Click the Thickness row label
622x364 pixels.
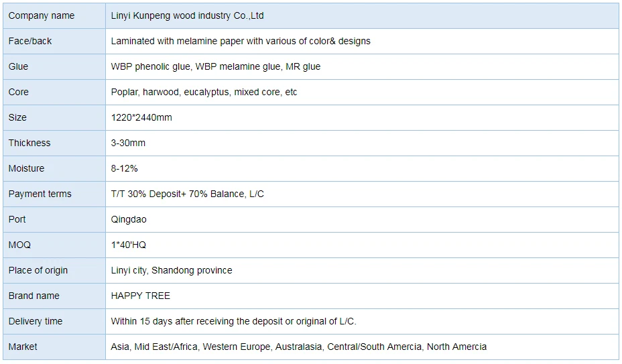point(29,143)
